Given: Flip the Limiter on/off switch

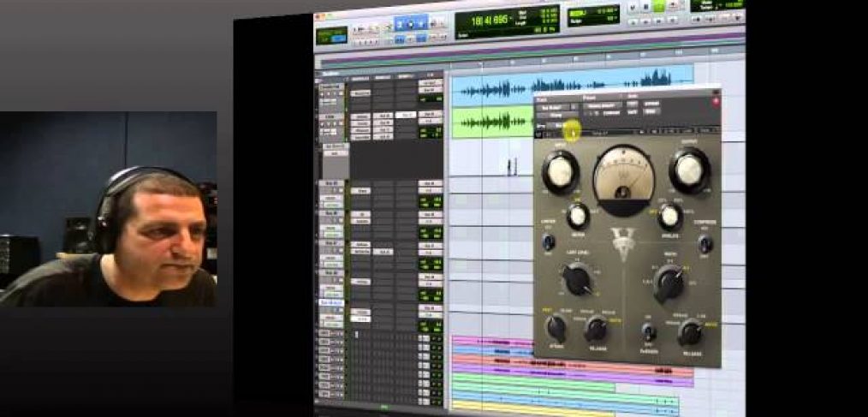Looking at the screenshot, I should pyautogui.click(x=548, y=242).
